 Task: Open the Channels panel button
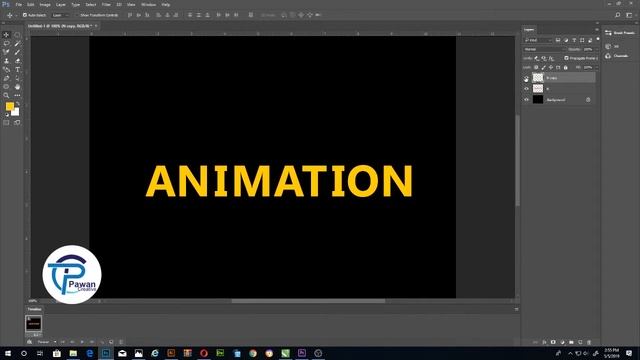617,56
